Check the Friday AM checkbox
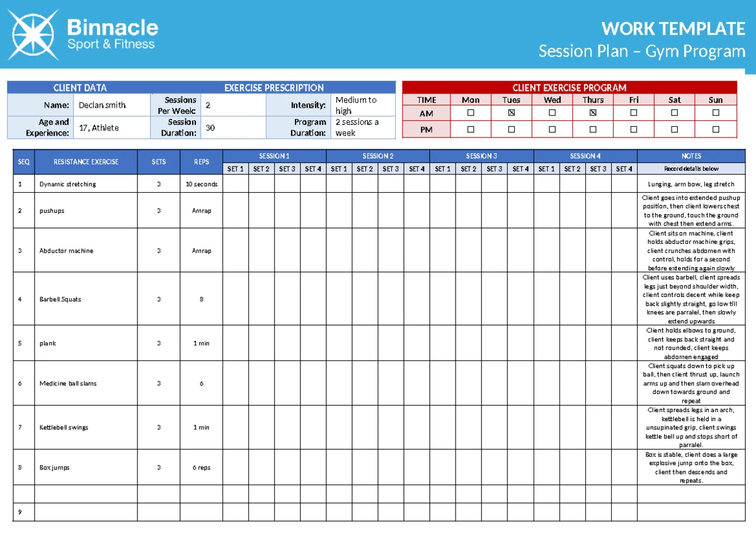This screenshot has width=756, height=535. coord(634,113)
